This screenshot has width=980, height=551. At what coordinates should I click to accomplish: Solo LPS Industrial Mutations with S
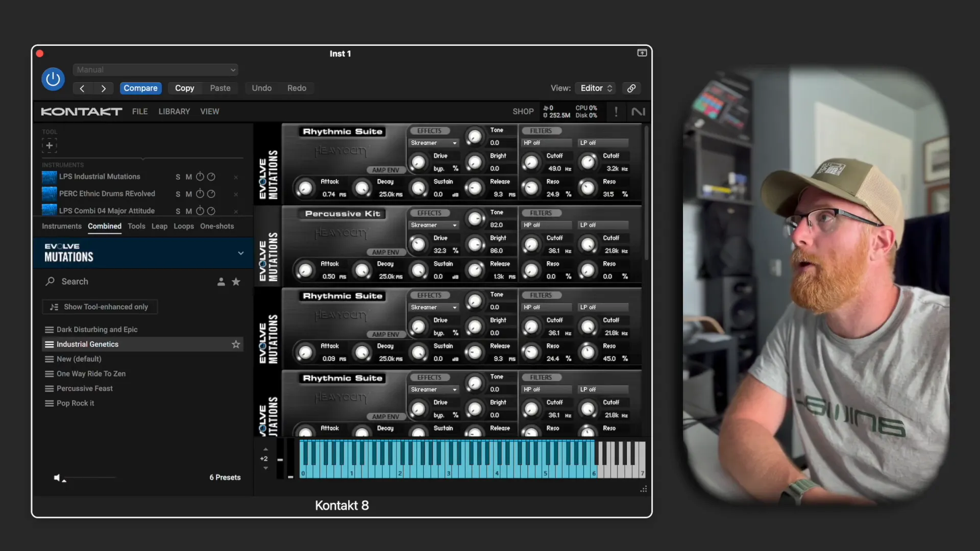click(x=178, y=177)
